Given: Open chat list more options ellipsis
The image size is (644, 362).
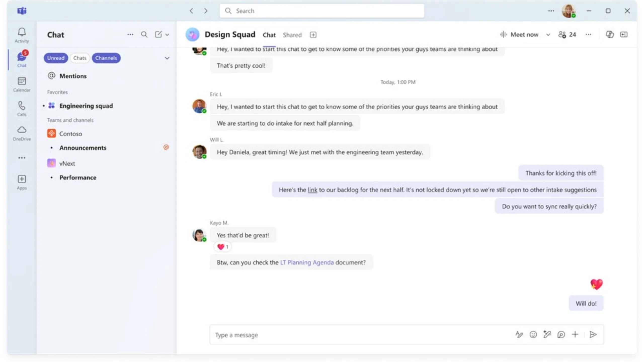Looking at the screenshot, I should [130, 34].
